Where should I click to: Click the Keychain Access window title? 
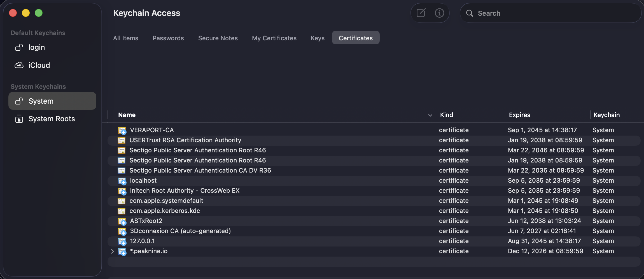coord(146,13)
